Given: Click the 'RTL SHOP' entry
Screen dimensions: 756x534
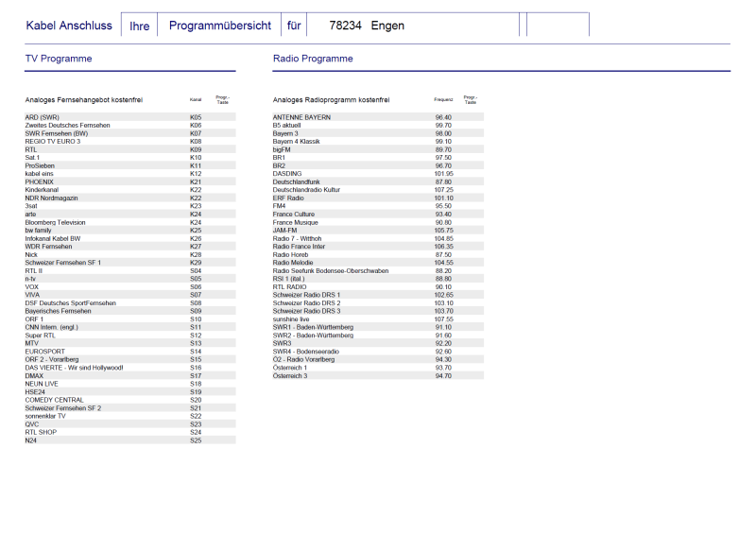Looking at the screenshot, I should 41,432.
